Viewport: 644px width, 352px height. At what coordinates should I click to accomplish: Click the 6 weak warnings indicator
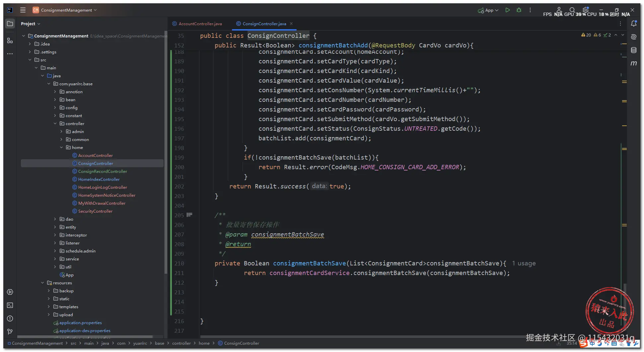tap(597, 35)
